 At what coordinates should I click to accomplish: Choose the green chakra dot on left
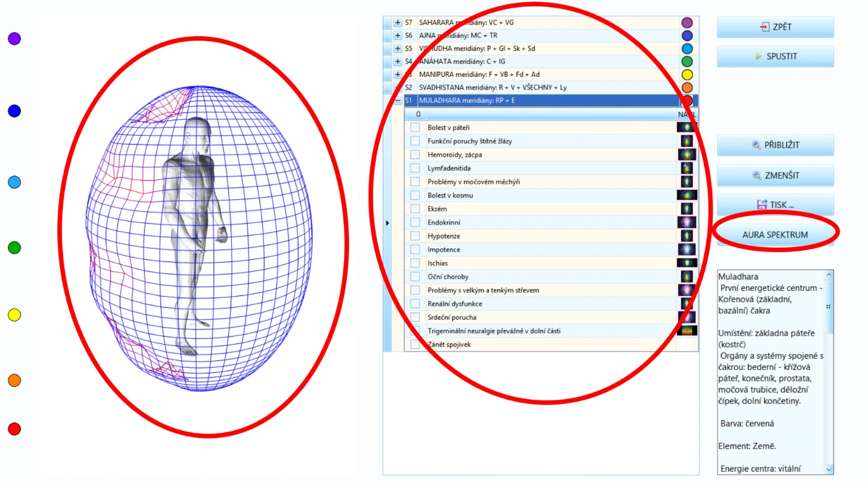click(14, 248)
